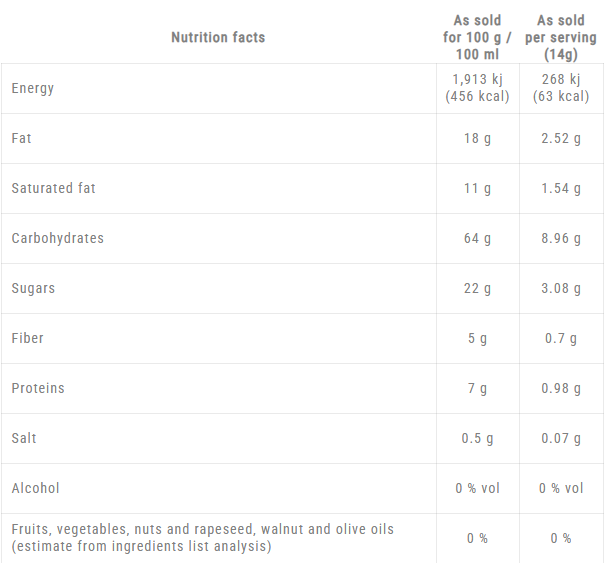Select the Alcohol row label
Image resolution: width=607 pixels, height=563 pixels.
(35, 488)
